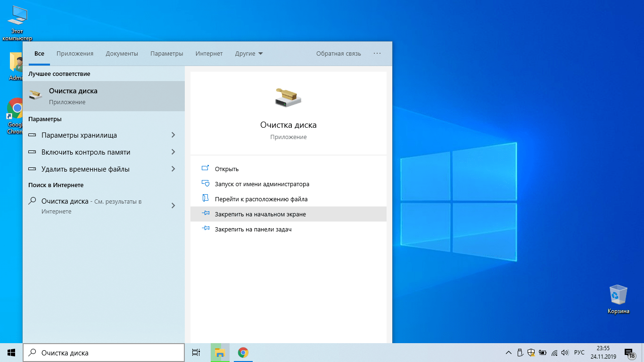Open File Explorer from the taskbar

[x=220, y=353]
